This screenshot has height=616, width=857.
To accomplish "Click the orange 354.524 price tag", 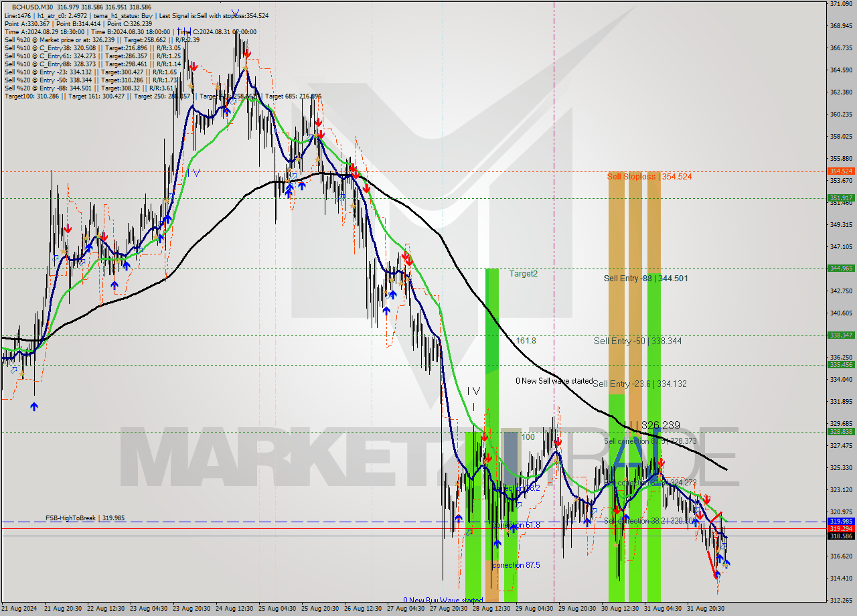I will click(841, 171).
